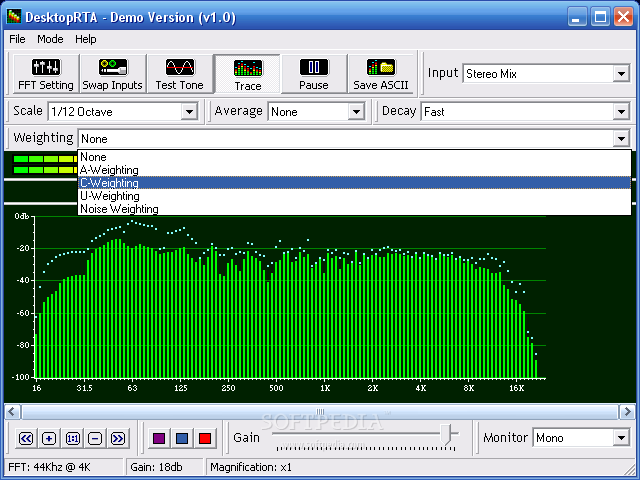
Task: Start the Test Tone generator
Action: click(x=180, y=74)
